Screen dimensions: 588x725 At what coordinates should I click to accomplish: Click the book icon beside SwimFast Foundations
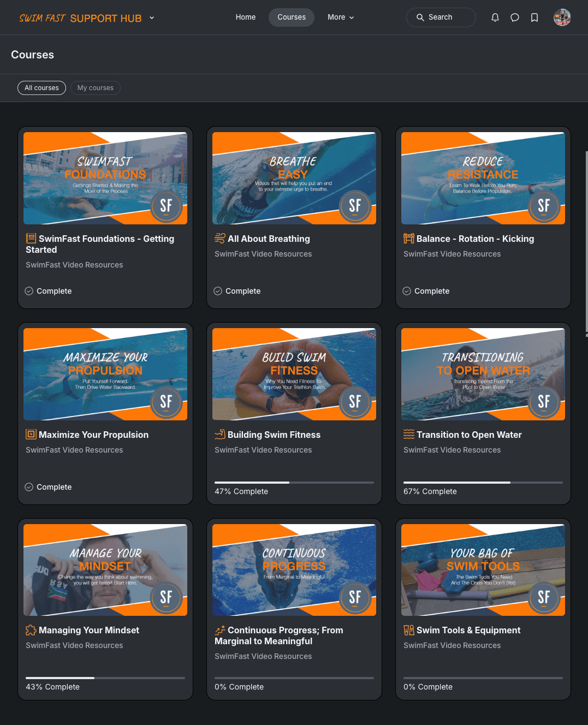[30, 239]
